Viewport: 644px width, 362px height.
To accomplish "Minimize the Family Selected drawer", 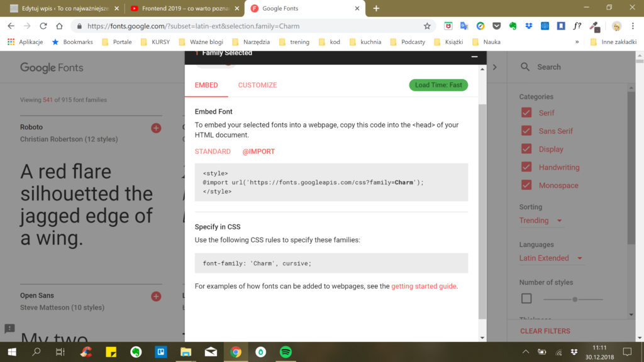I will coord(474,56).
